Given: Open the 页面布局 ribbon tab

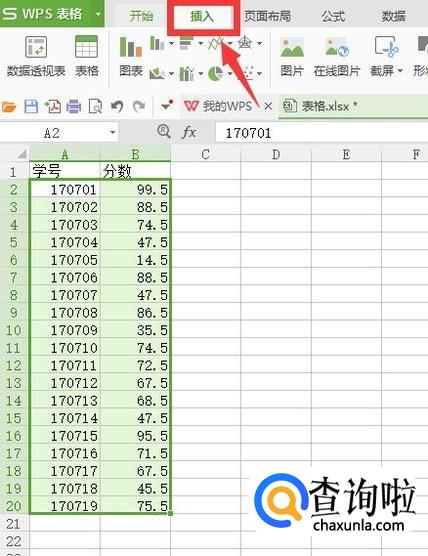Looking at the screenshot, I should click(267, 16).
